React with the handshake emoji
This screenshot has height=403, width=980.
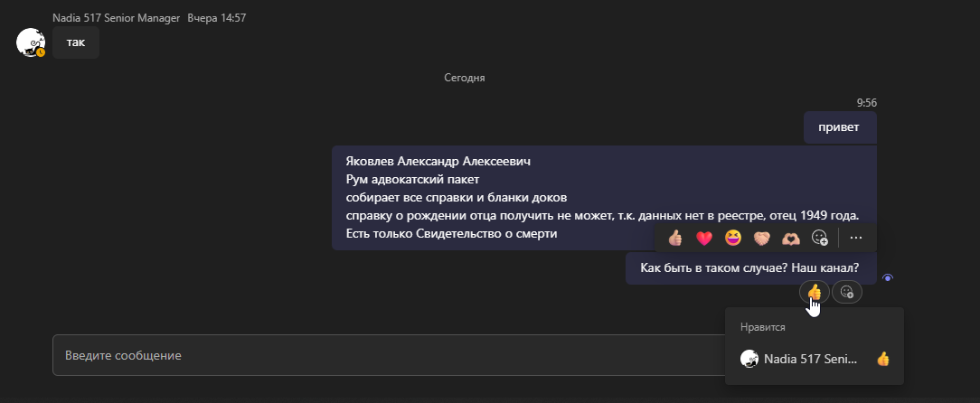[x=762, y=238]
